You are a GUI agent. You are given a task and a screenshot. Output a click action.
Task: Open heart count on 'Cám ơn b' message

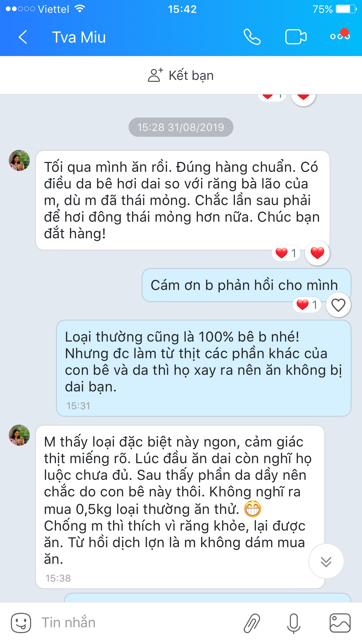pyautogui.click(x=307, y=305)
